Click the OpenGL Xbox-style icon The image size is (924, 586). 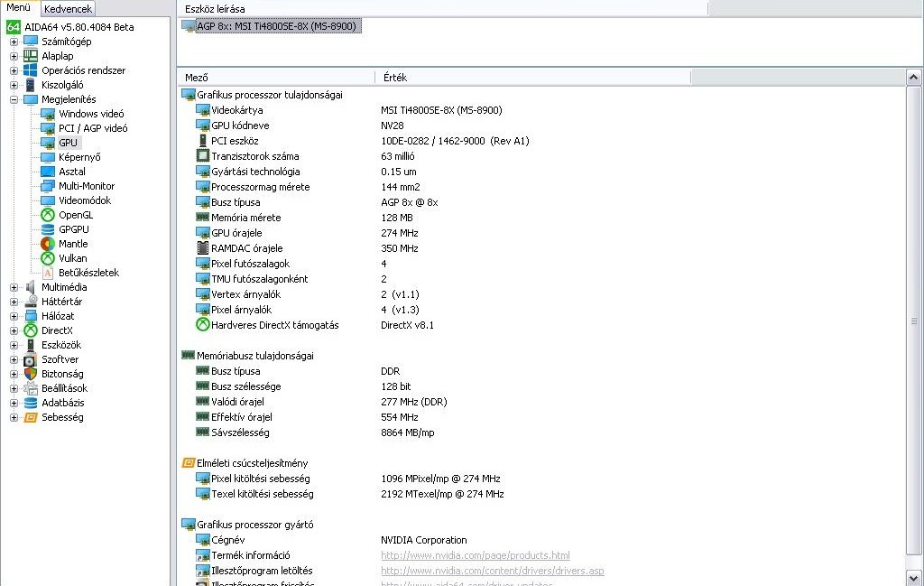48,215
